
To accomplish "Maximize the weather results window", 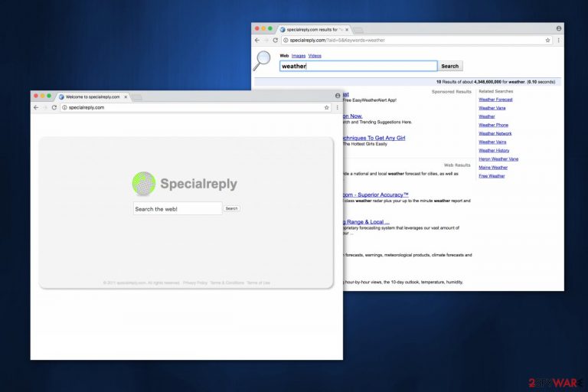I will (x=270, y=28).
